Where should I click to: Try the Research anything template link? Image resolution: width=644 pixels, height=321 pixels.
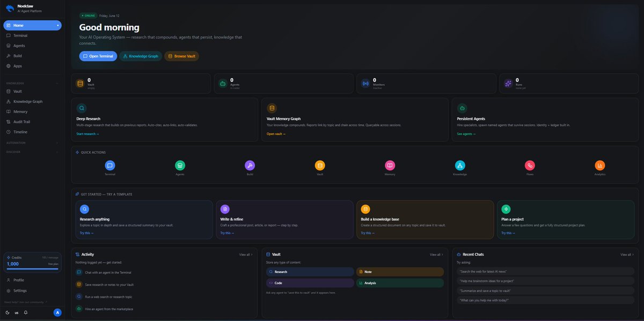(x=86, y=233)
